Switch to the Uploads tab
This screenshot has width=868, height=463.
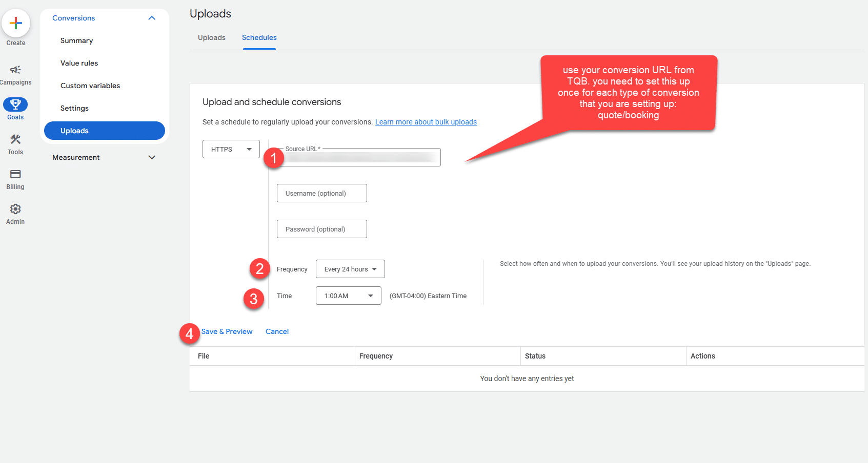(x=212, y=37)
